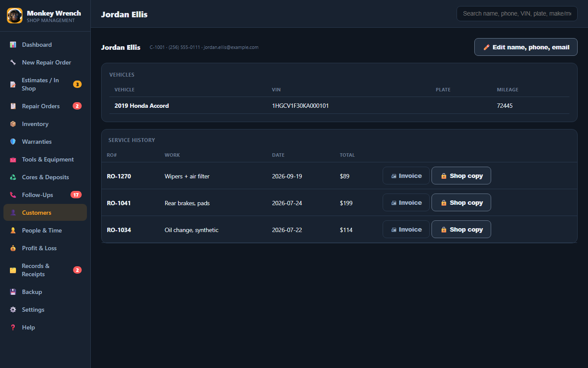Screen dimensions: 588x368
Task: Open Estimates / In Shop section
Action: [45, 84]
